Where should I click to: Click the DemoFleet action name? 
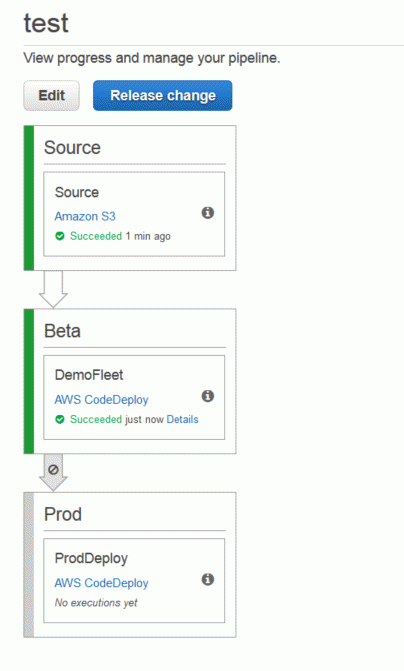click(89, 375)
